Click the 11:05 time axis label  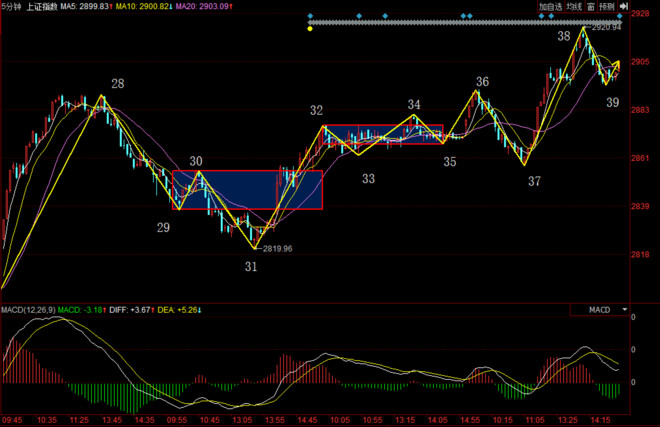coord(535,420)
